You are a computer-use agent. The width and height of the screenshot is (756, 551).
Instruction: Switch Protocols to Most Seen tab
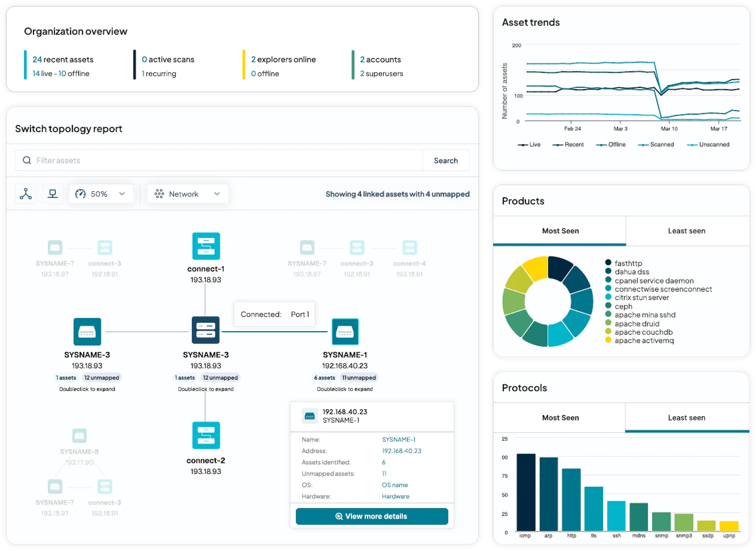(560, 418)
